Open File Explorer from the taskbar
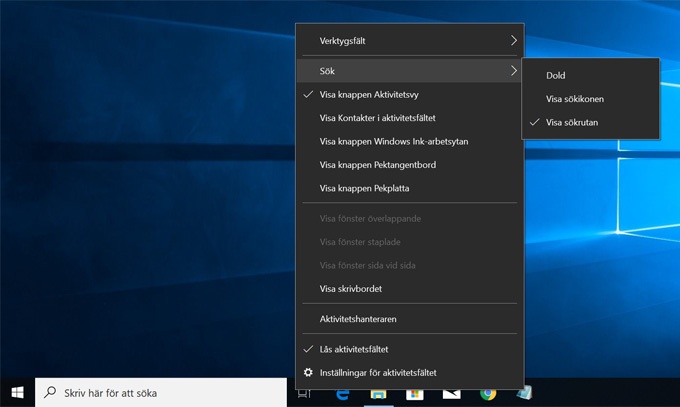 pyautogui.click(x=379, y=394)
